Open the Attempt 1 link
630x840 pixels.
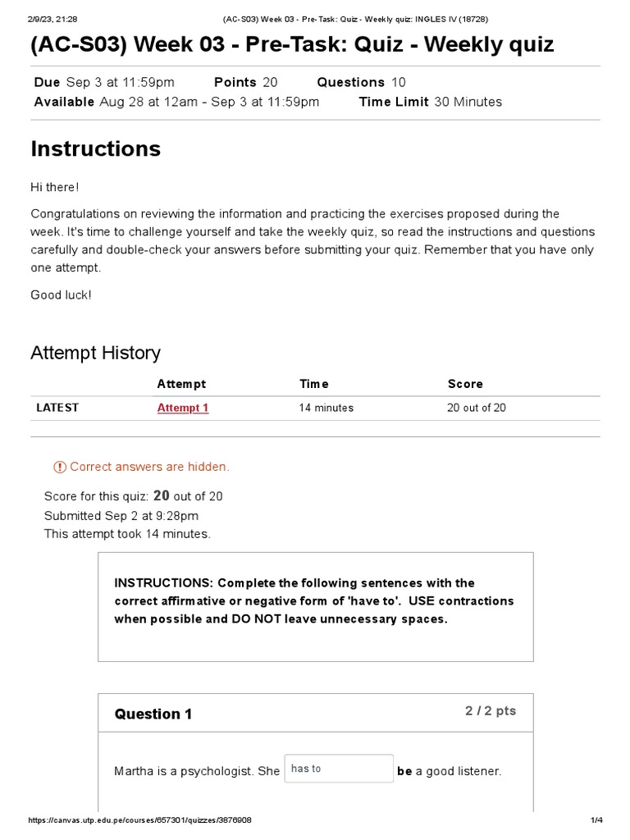point(183,408)
